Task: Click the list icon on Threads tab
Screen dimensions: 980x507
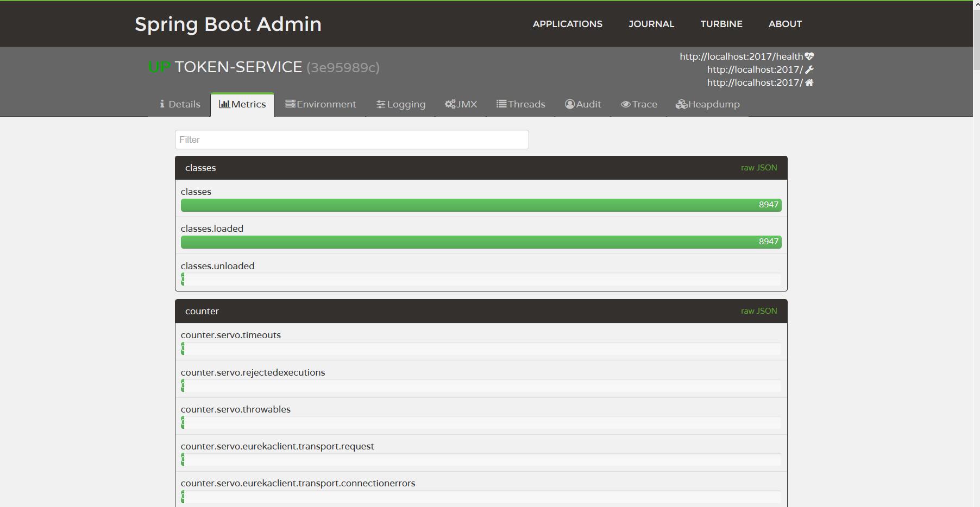Action: pyautogui.click(x=501, y=104)
